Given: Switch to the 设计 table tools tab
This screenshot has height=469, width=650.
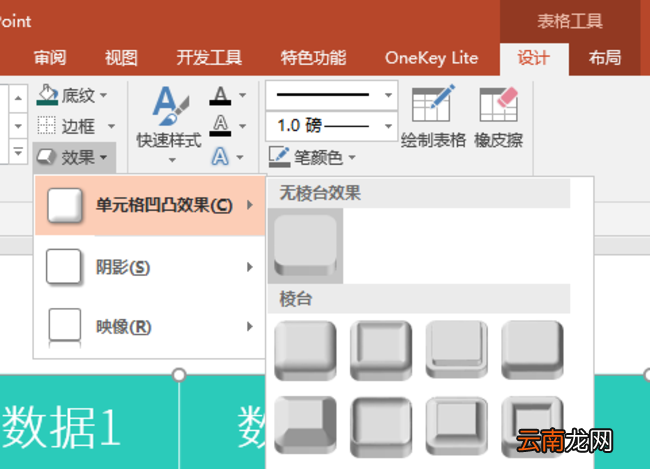Looking at the screenshot, I should point(534,58).
